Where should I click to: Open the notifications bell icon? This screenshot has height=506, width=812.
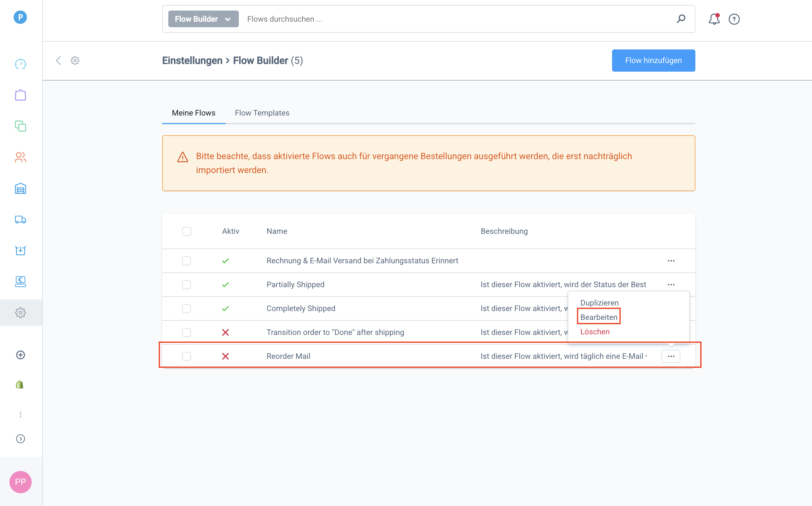[714, 19]
